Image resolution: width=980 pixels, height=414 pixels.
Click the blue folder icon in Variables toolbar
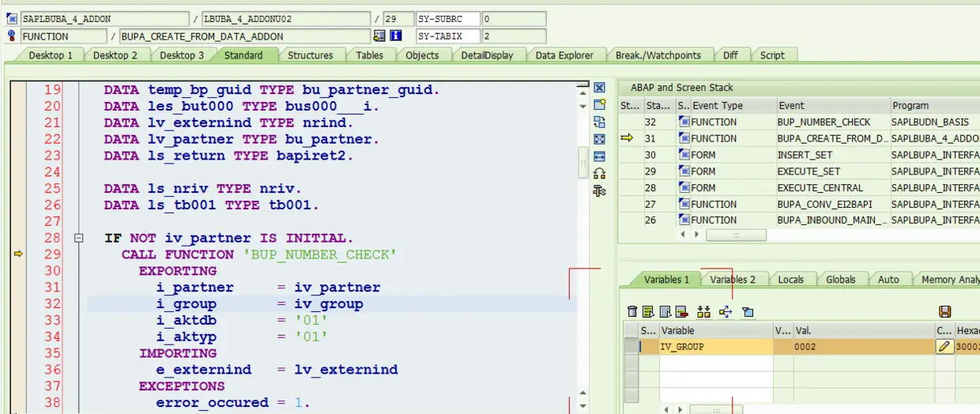[x=748, y=311]
